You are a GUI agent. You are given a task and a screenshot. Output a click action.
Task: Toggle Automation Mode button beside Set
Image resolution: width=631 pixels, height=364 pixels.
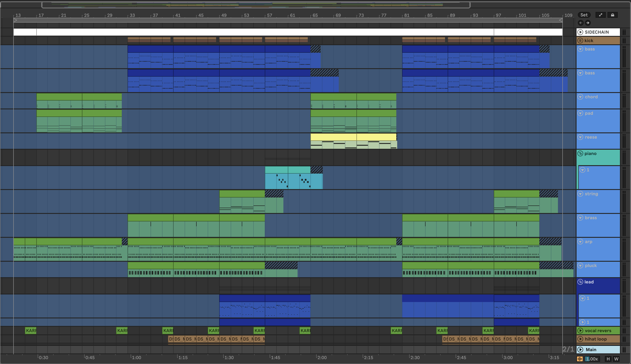[600, 15]
